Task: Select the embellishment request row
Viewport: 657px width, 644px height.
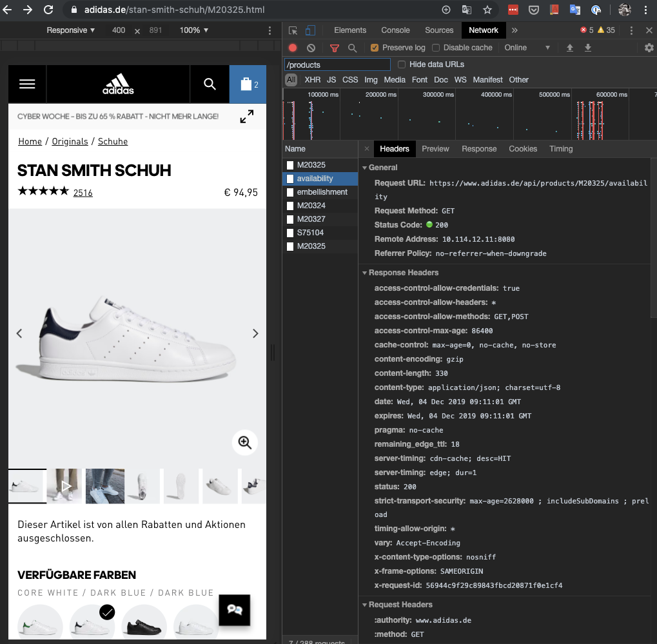Action: [x=320, y=192]
